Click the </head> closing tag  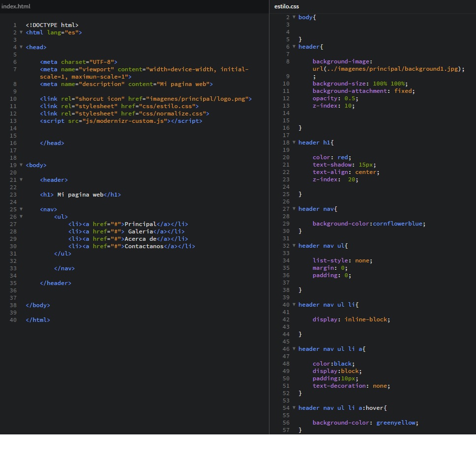(52, 143)
